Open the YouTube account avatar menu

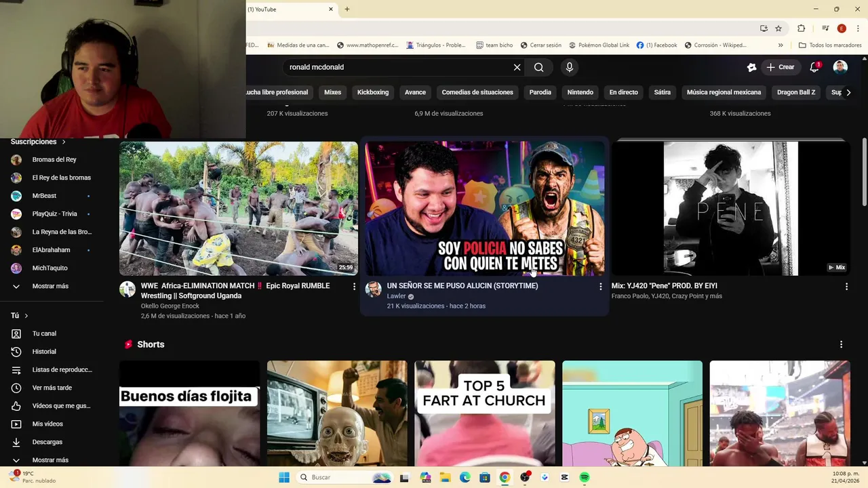click(x=840, y=67)
